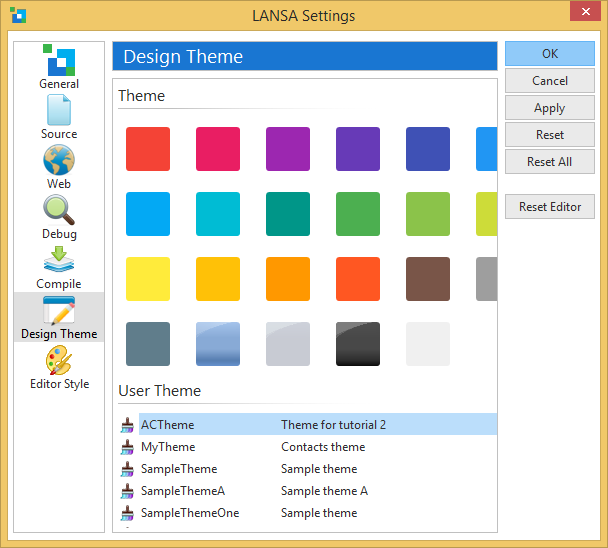Viewport: 608px width, 548px height.
Task: Open Debug settings magnifier icon
Action: pyautogui.click(x=59, y=210)
